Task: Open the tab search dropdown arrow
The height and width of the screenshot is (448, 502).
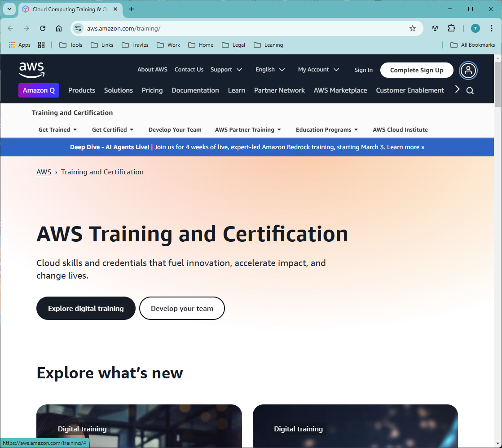Action: [x=9, y=9]
